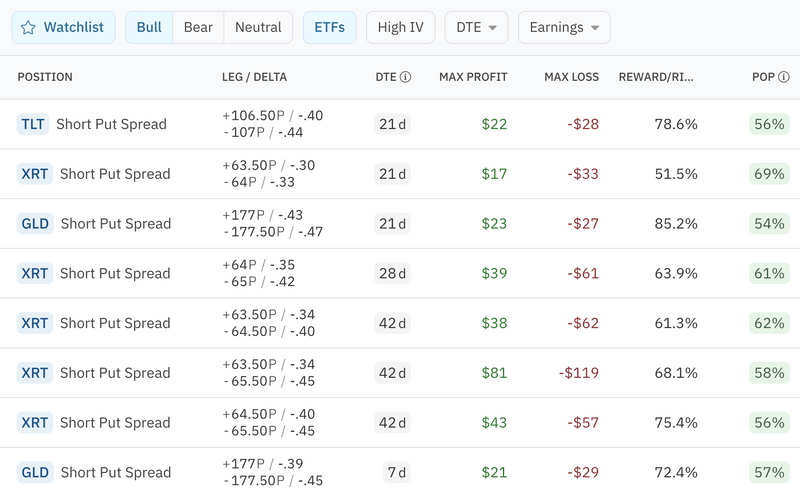Click the 61% POP badge
The height and width of the screenshot is (496, 800).
(769, 274)
